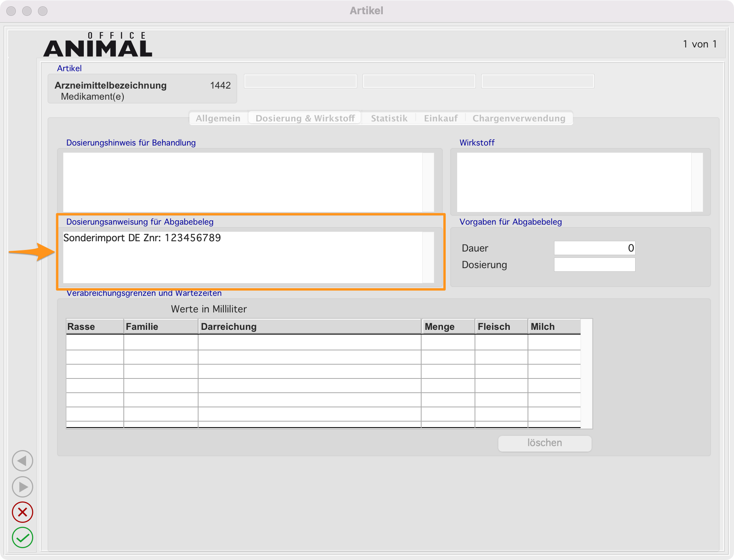
Task: Select first empty cell under Rasse
Action: point(95,342)
